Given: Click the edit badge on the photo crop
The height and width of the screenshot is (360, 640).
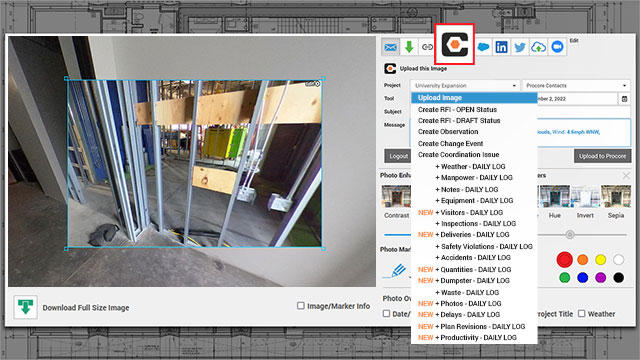Looking at the screenshot, I should tap(313, 84).
